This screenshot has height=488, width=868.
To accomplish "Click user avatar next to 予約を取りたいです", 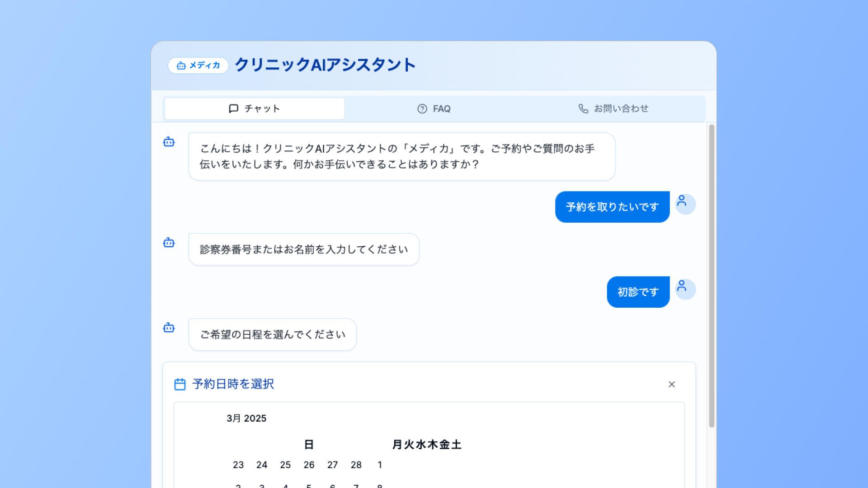I will (x=685, y=204).
